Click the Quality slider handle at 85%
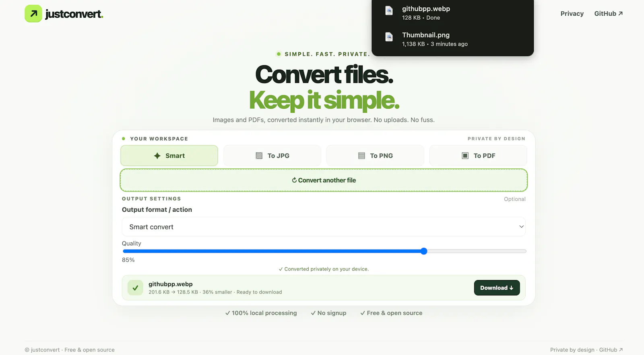 (x=424, y=251)
